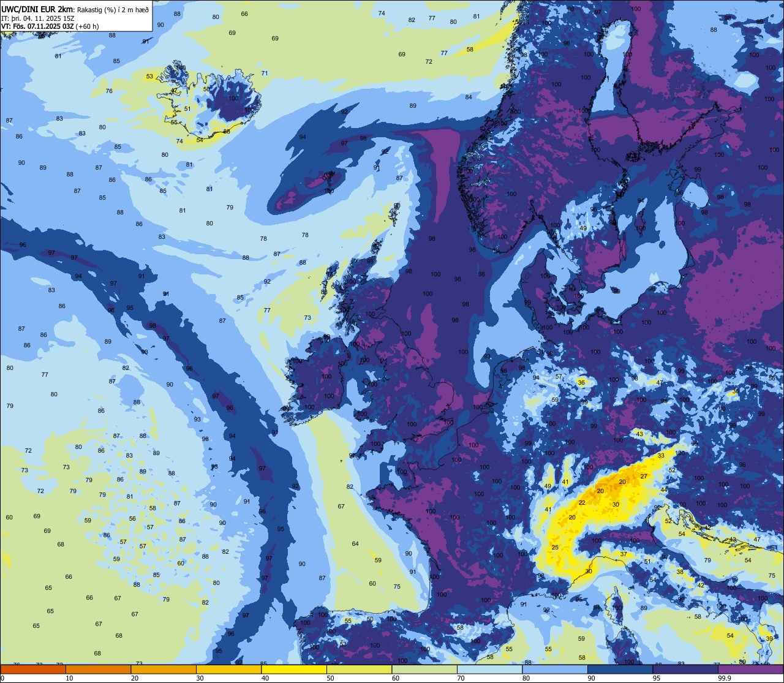Click the '38' humidity value in central Italy
784x683 pixels.
(x=680, y=572)
